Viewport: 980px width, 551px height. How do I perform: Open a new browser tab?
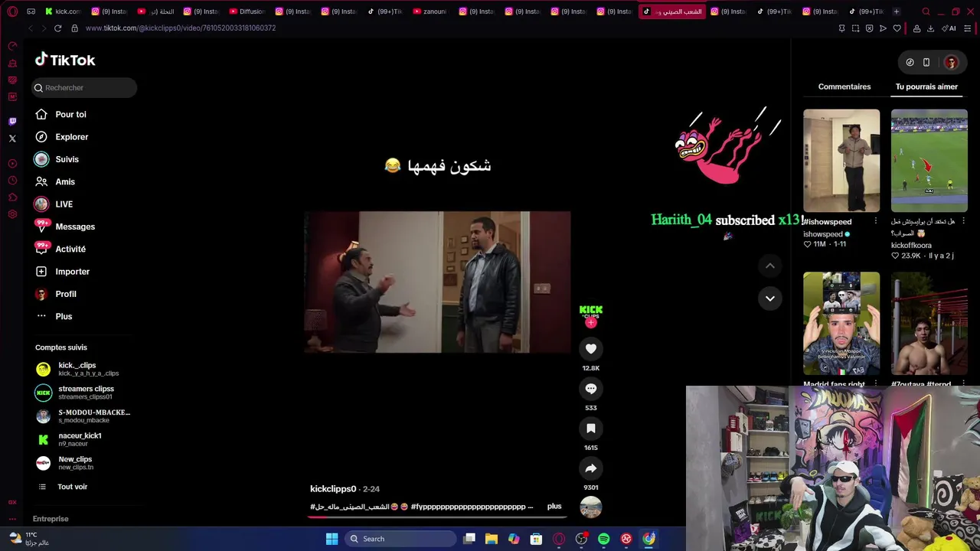(x=896, y=11)
